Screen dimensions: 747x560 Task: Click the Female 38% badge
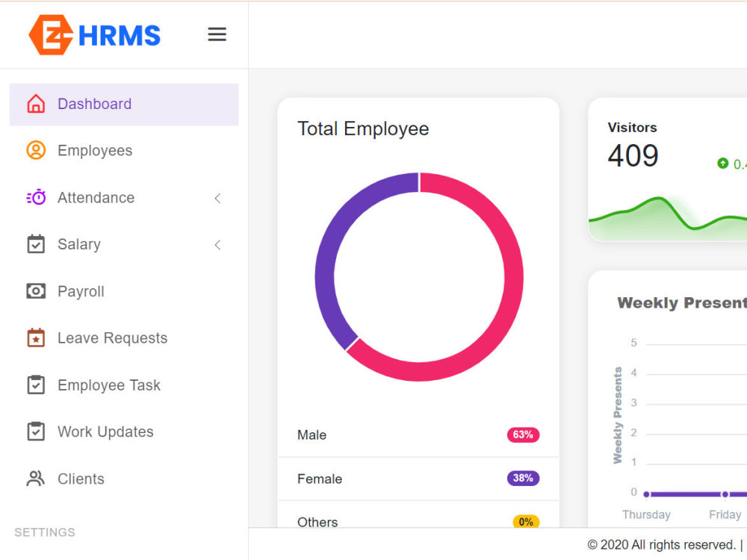(x=522, y=479)
